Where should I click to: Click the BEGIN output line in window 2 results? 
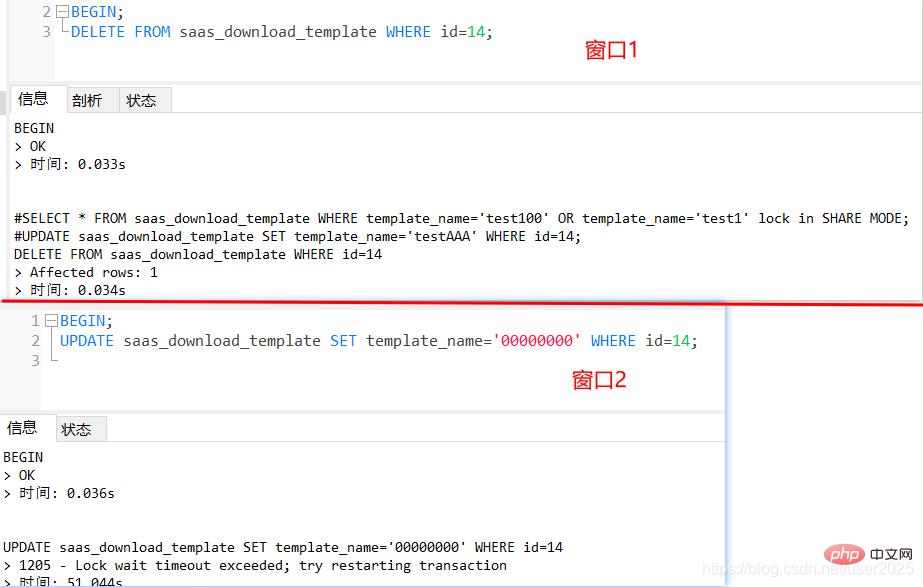23,457
